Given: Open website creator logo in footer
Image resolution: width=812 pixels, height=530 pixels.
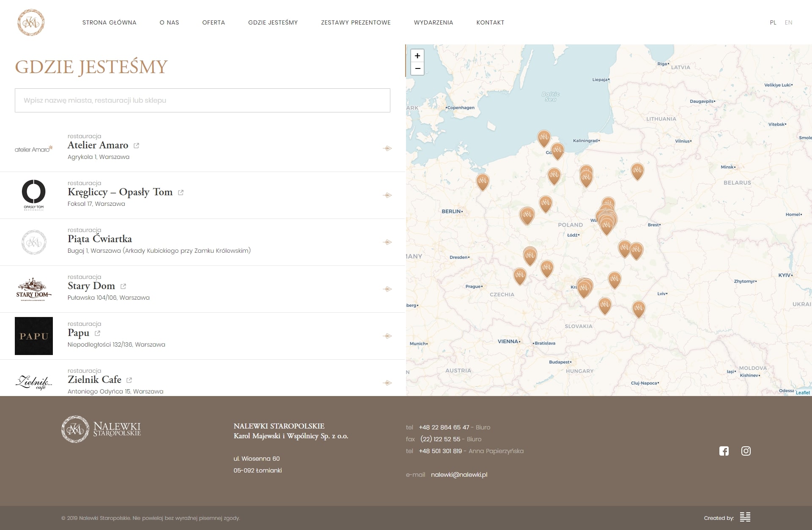Looking at the screenshot, I should tap(745, 517).
